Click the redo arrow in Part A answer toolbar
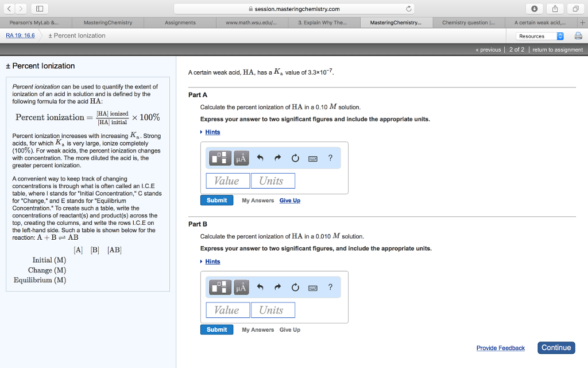Image resolution: width=588 pixels, height=368 pixels. (x=278, y=158)
